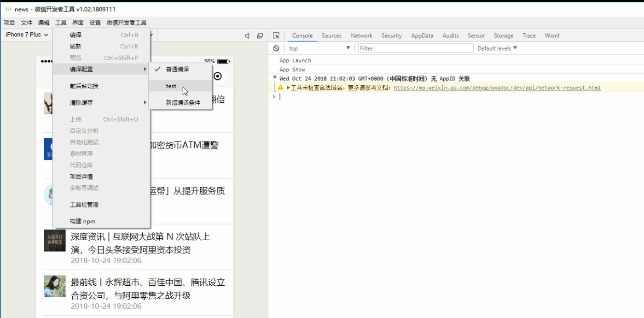This screenshot has width=644, height=318.
Task: Switch to the Audits tab
Action: [451, 35]
